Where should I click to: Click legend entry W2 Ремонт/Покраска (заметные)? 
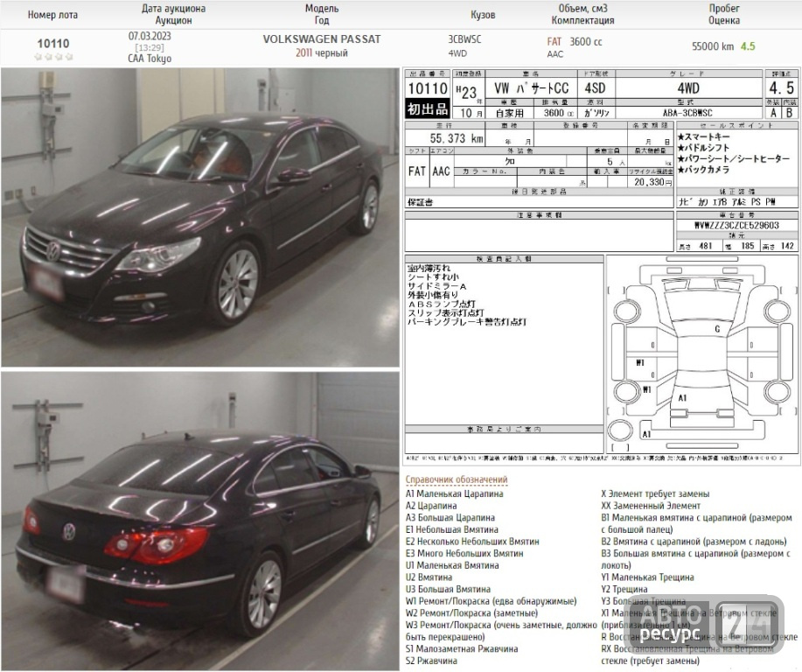471,613
